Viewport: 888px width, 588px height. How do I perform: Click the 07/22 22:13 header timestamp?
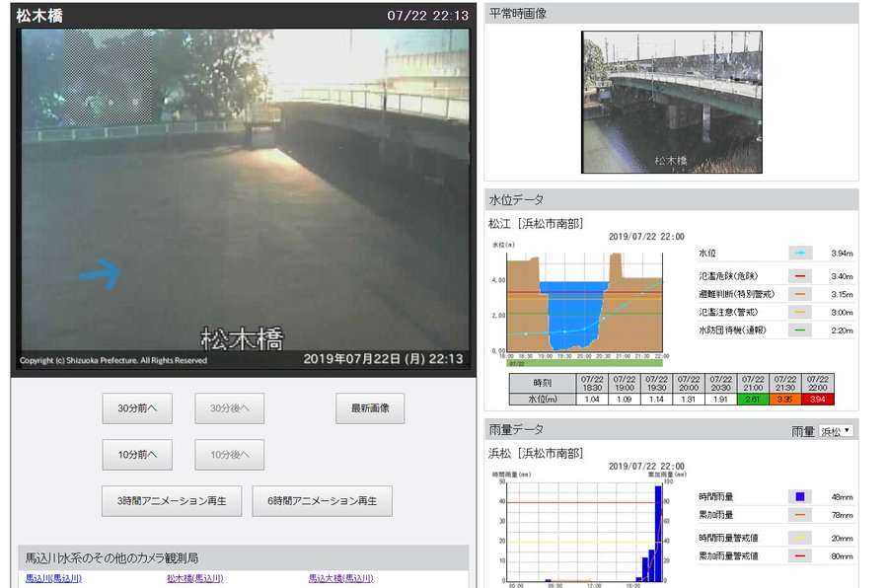427,16
